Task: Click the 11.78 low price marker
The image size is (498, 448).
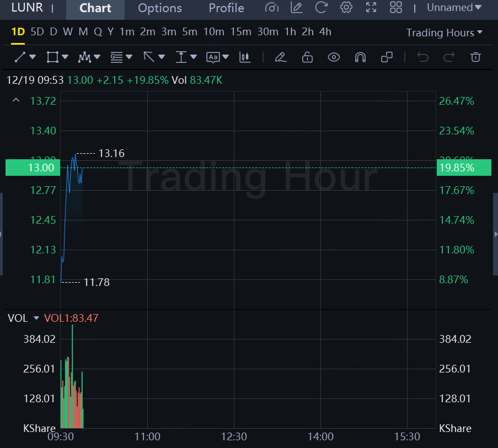Action: [97, 282]
